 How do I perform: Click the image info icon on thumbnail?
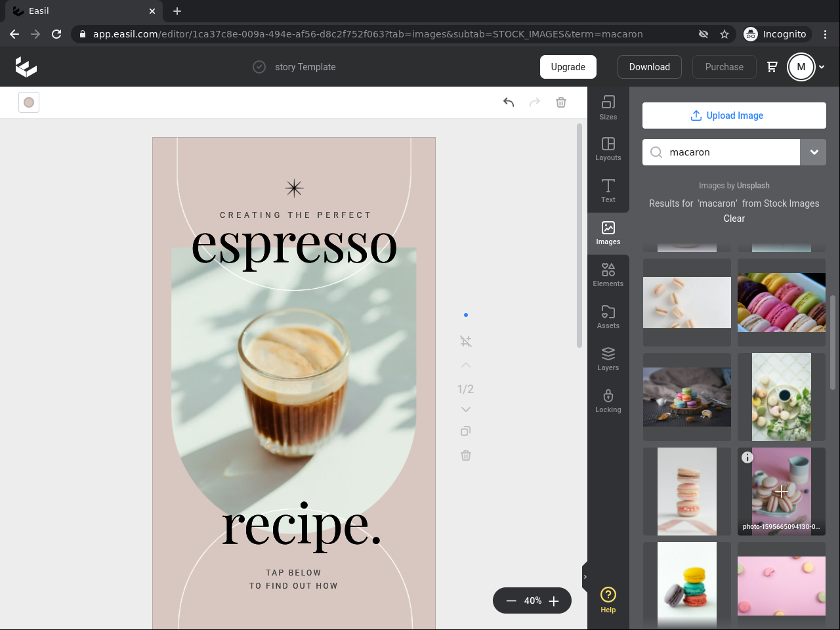click(747, 457)
